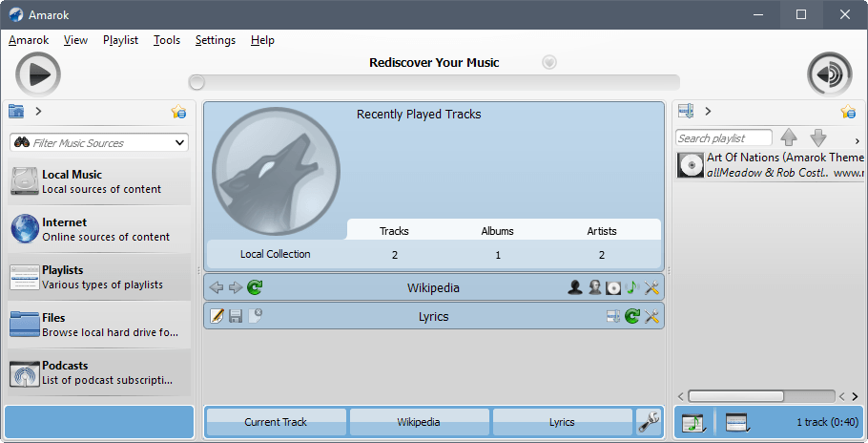
Task: Click the volume speaker dial
Action: click(829, 74)
